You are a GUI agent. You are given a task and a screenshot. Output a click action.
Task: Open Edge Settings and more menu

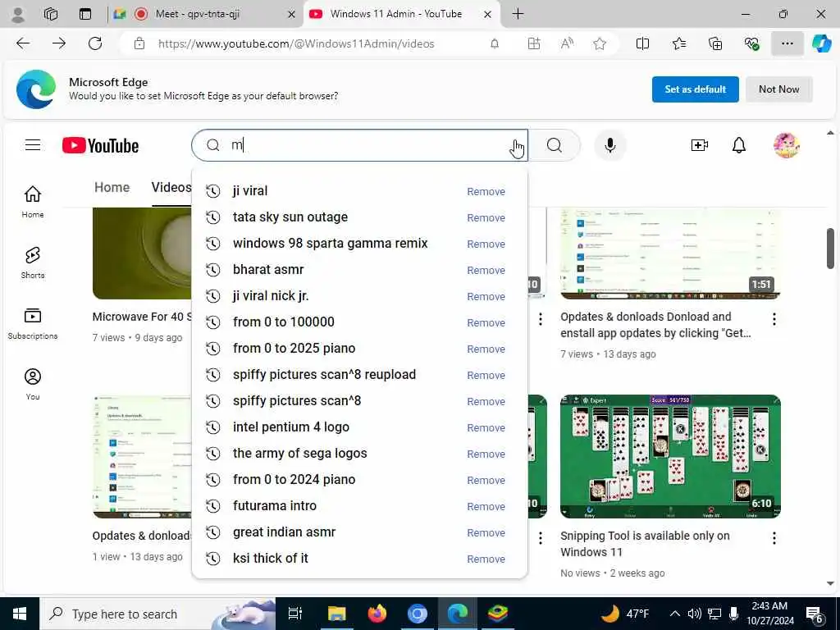(x=787, y=44)
